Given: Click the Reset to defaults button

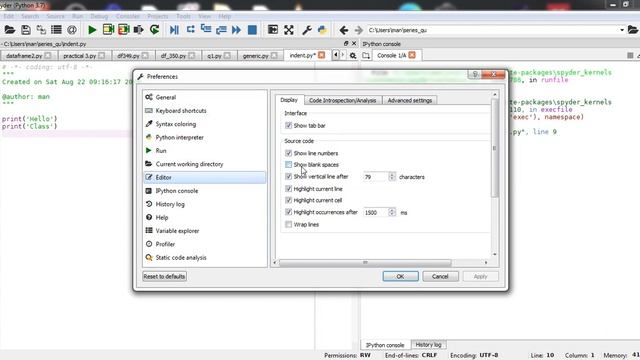Looking at the screenshot, I should [164, 276].
